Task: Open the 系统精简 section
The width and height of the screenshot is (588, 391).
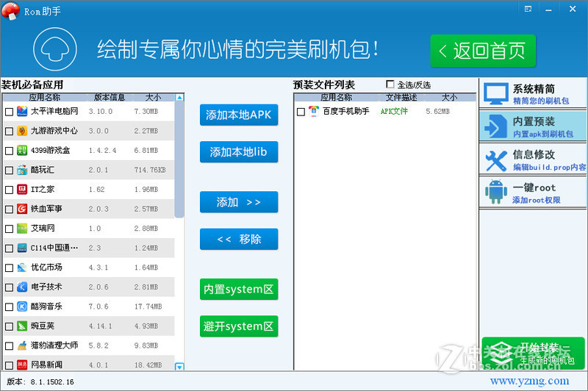Action: pos(532,93)
